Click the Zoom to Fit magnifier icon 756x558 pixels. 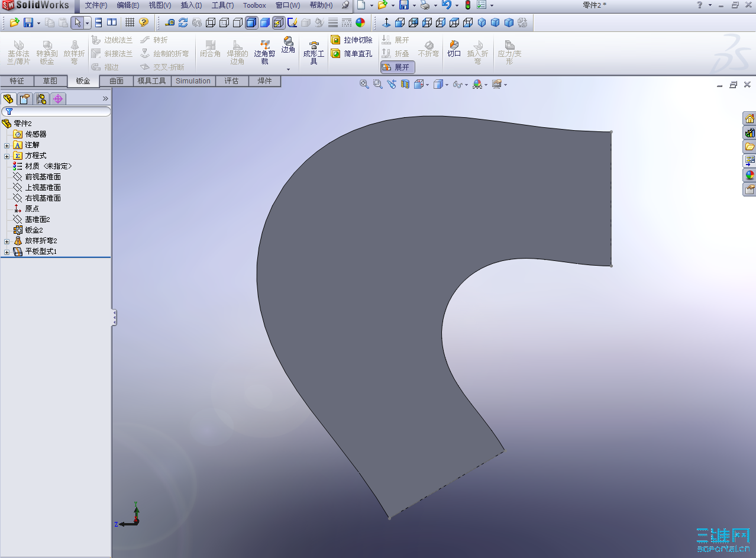[x=364, y=84]
